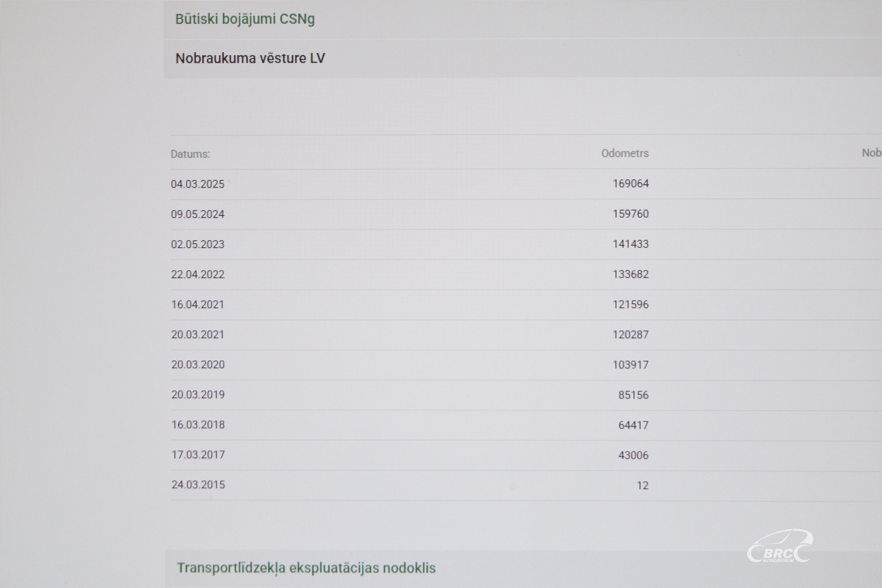This screenshot has width=882, height=588.
Task: Select the Datums column header
Action: 190,154
